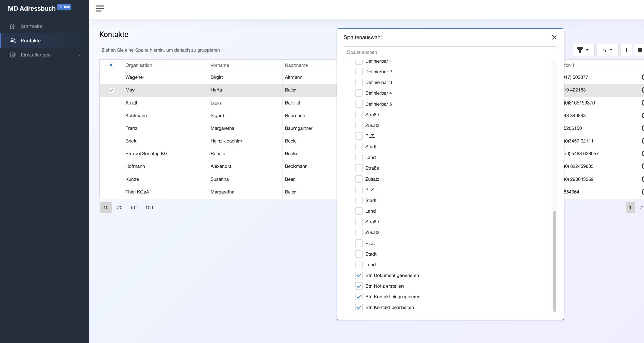Click the Startseite home icon
The image size is (644, 343).
[x=13, y=26]
